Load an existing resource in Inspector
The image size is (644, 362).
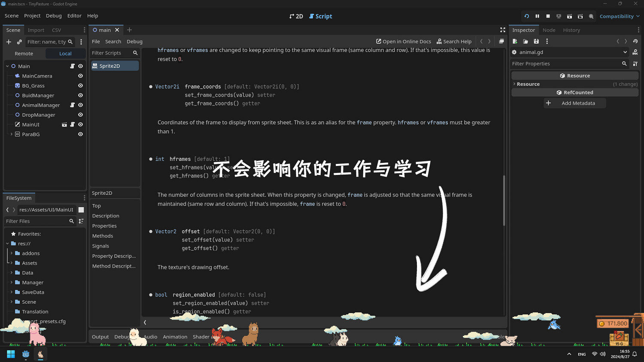(x=526, y=42)
